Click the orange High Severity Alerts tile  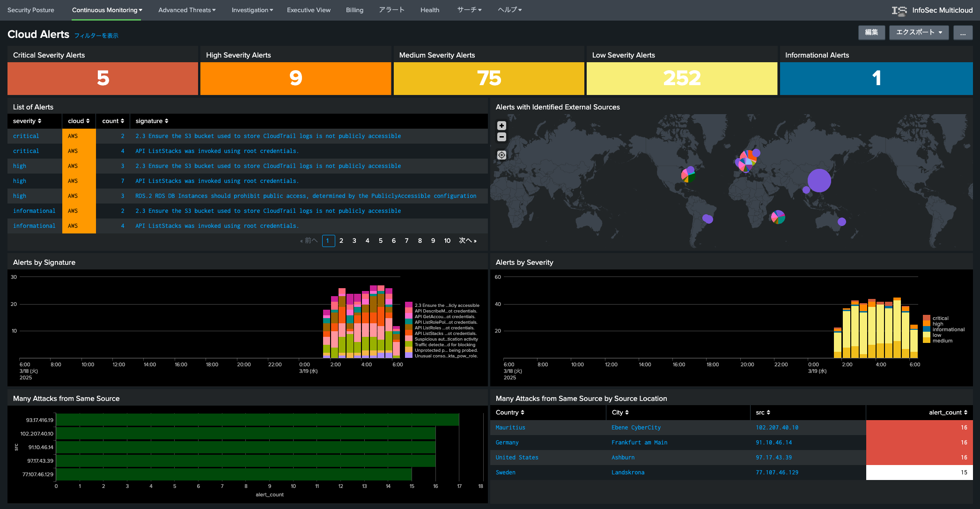(295, 78)
